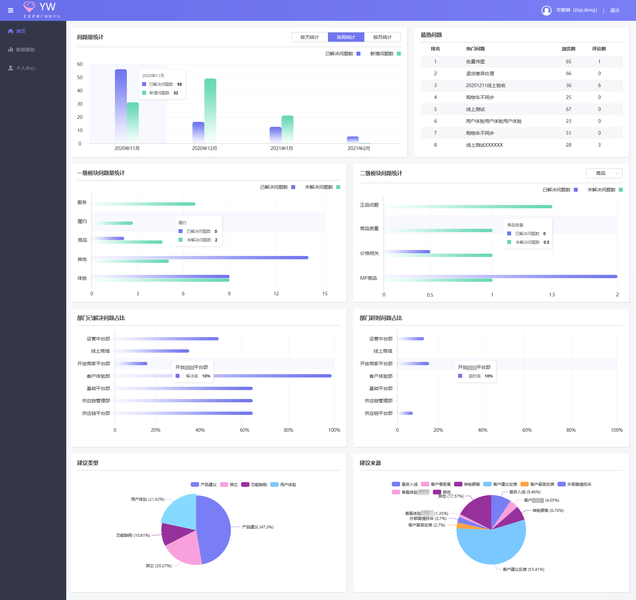Open hot issue 20201211线上验收

[486, 86]
